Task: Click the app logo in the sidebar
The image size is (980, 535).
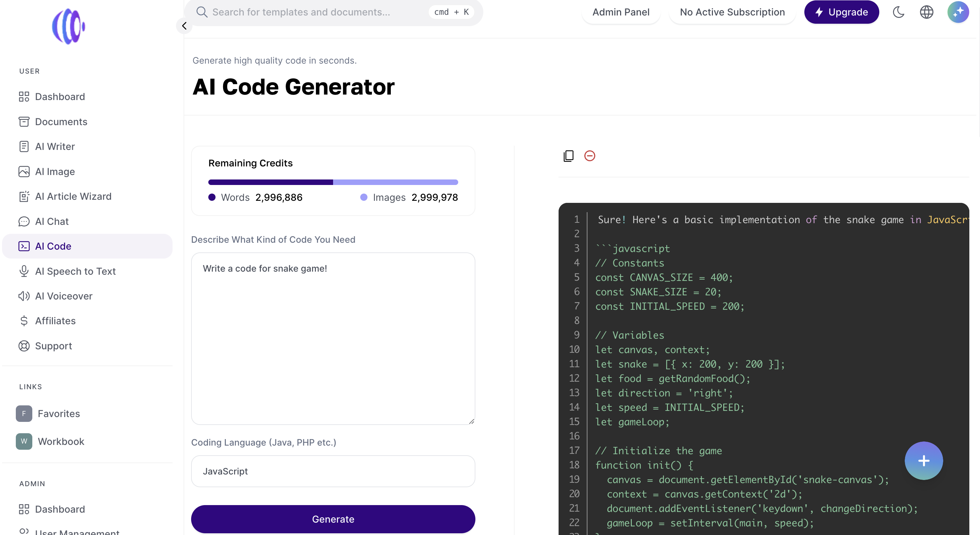Action: tap(68, 26)
